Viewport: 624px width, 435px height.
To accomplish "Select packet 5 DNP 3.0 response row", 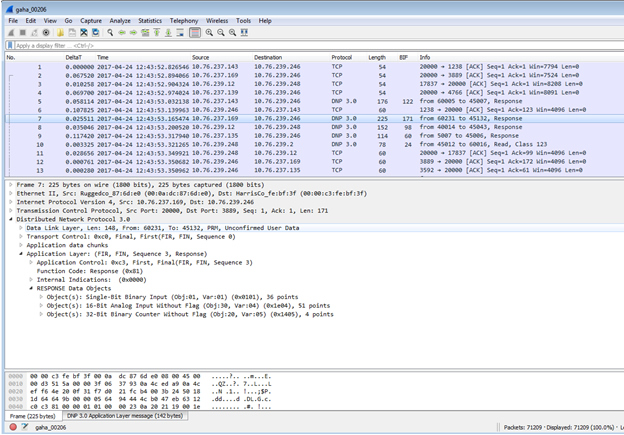I will coord(314,101).
